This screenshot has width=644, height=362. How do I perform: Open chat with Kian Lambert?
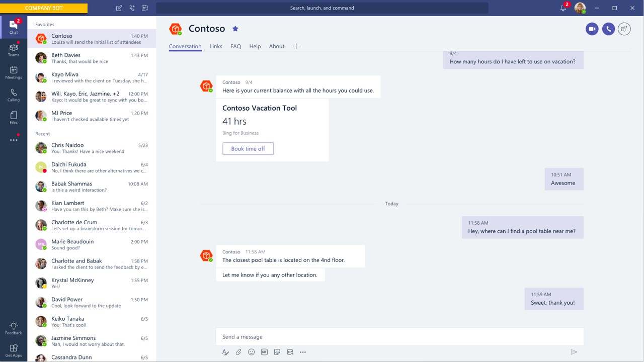[92, 206]
